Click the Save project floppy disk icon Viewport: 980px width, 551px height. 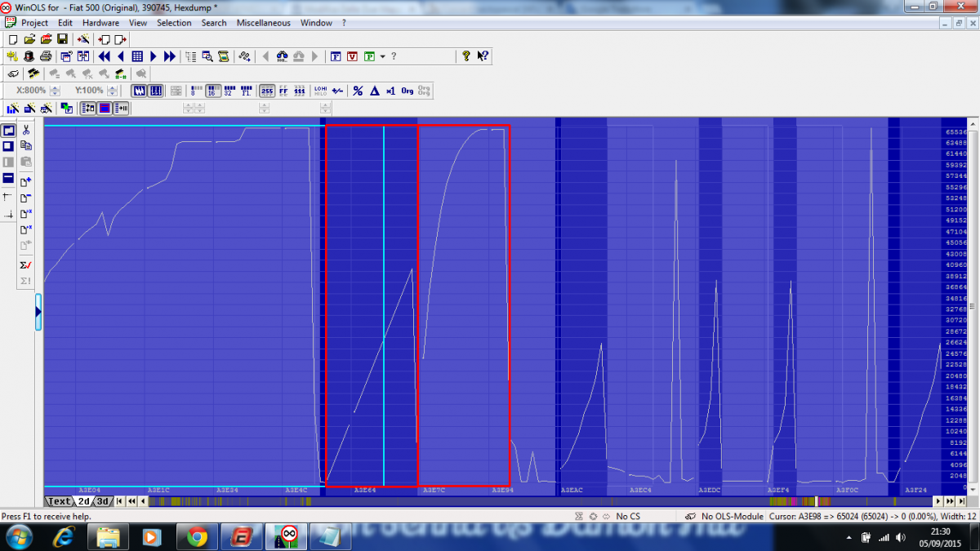pos(62,39)
